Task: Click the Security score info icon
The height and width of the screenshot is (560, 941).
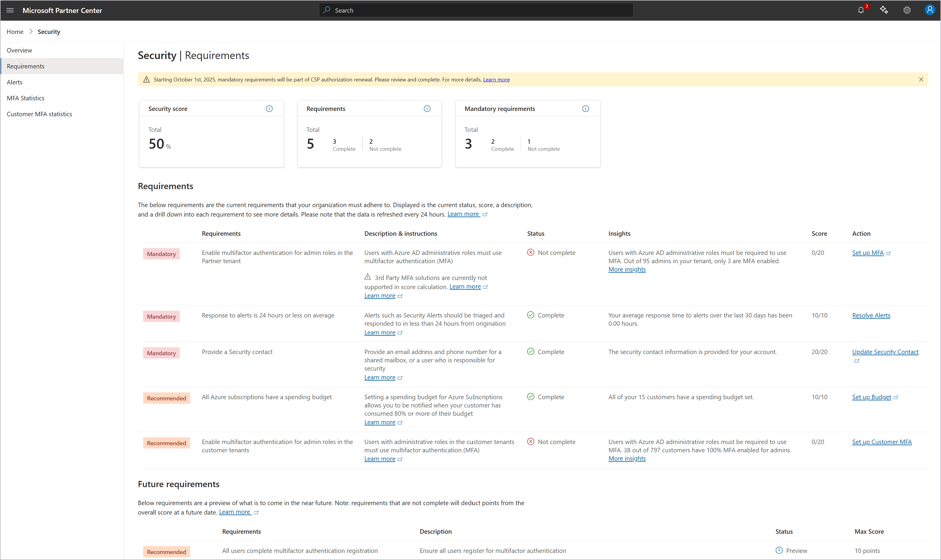Action: 269,109
